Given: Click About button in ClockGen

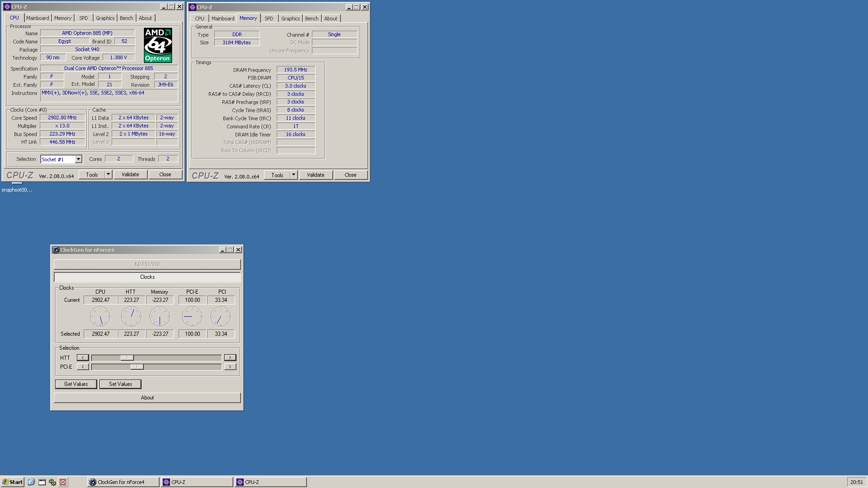Looking at the screenshot, I should (147, 398).
